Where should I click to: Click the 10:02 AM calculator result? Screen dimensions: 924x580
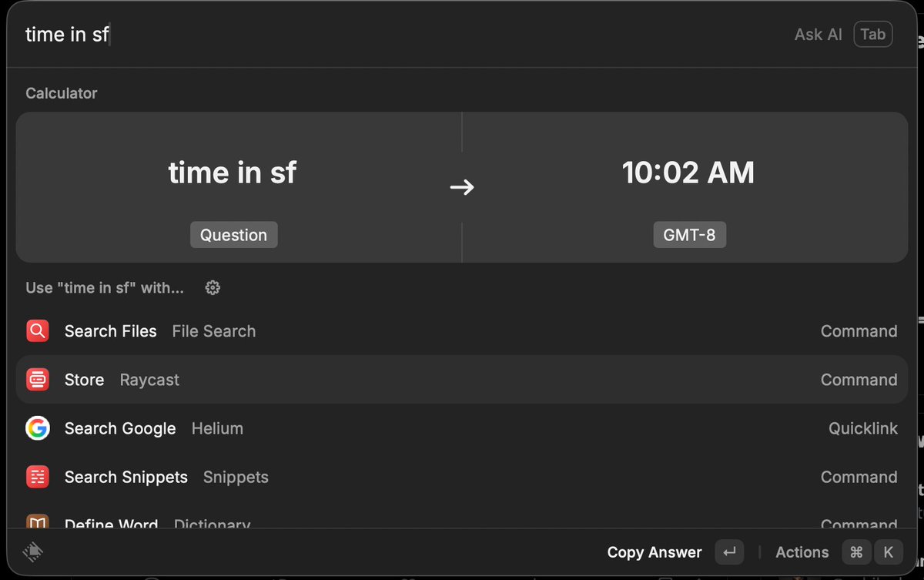tap(688, 173)
